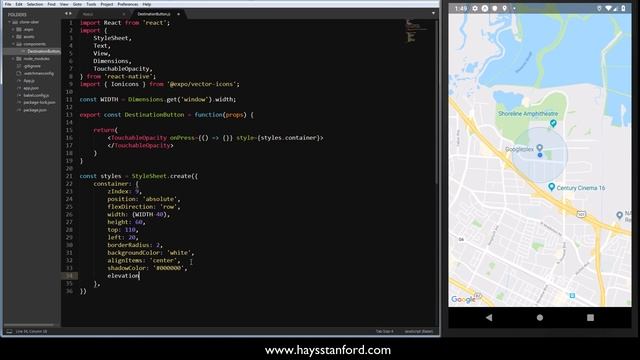Click 'DestinationButton' in the export line

pos(154,115)
